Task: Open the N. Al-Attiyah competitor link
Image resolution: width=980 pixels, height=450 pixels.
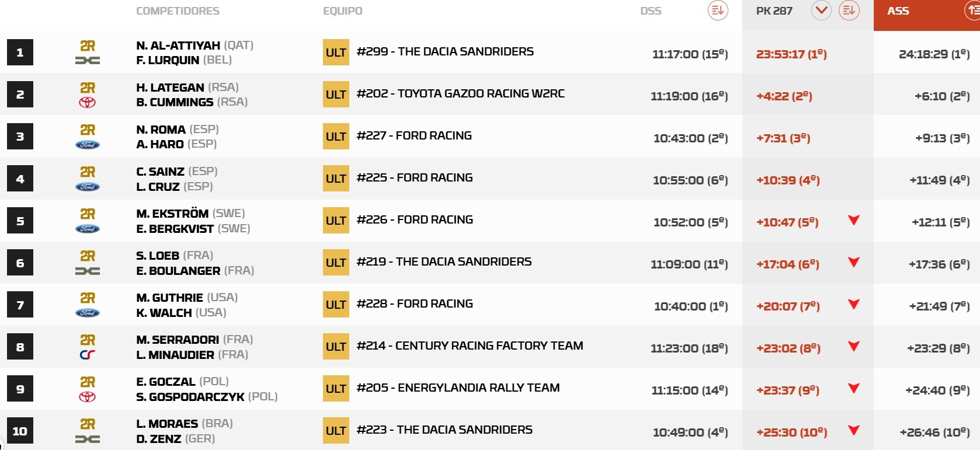Action: 178,46
